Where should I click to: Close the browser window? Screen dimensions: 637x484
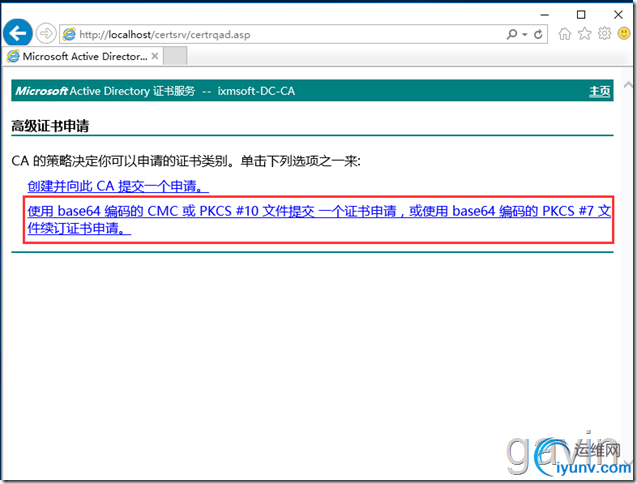point(618,15)
